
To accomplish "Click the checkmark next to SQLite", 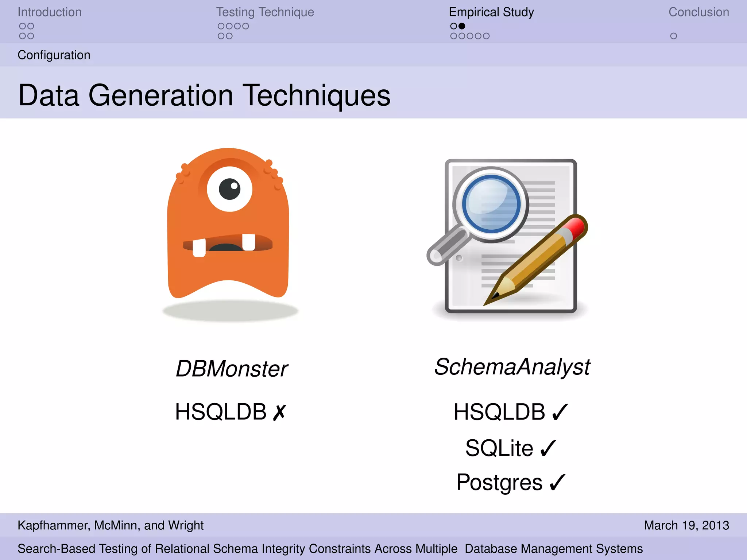I will coord(548,448).
